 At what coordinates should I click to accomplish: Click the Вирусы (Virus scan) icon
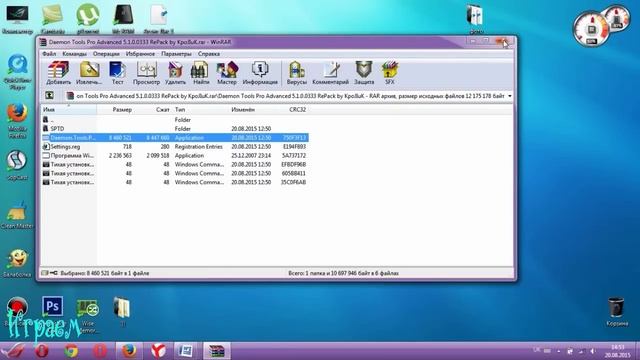[x=296, y=73]
